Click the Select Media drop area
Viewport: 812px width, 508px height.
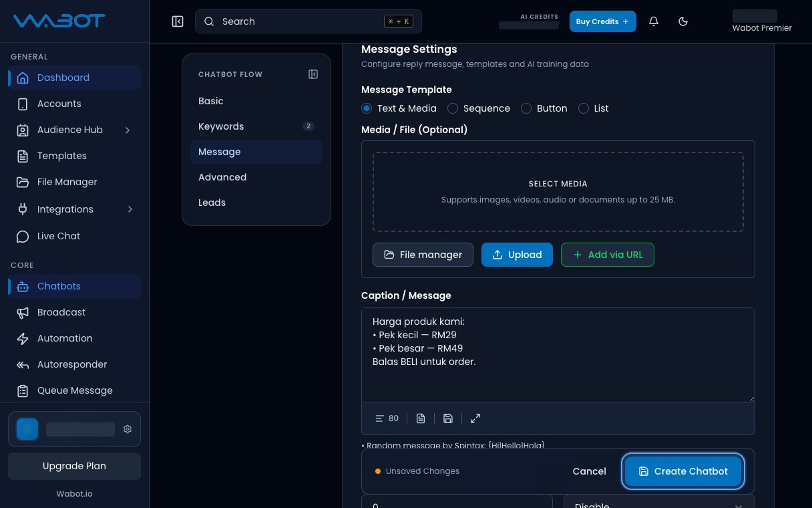click(558, 192)
